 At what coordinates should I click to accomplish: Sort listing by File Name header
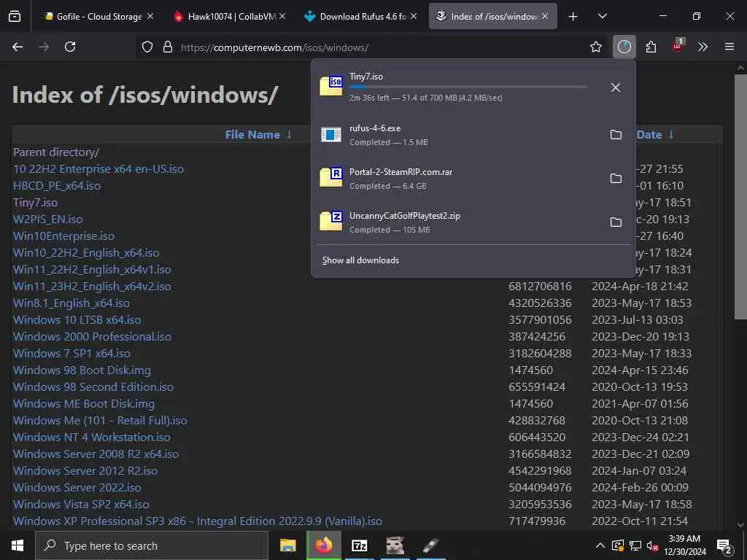[x=252, y=135]
